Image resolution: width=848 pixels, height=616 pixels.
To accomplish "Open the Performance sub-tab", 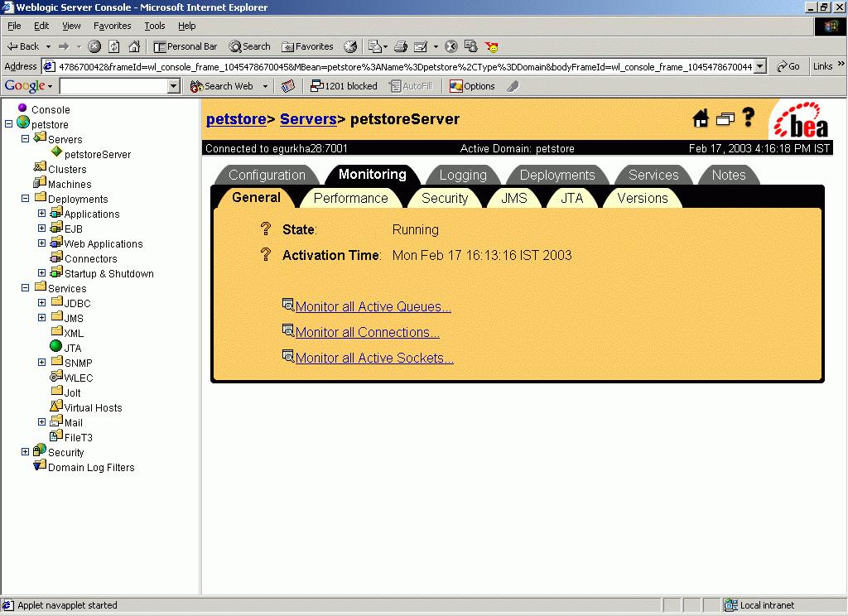I will [x=350, y=198].
